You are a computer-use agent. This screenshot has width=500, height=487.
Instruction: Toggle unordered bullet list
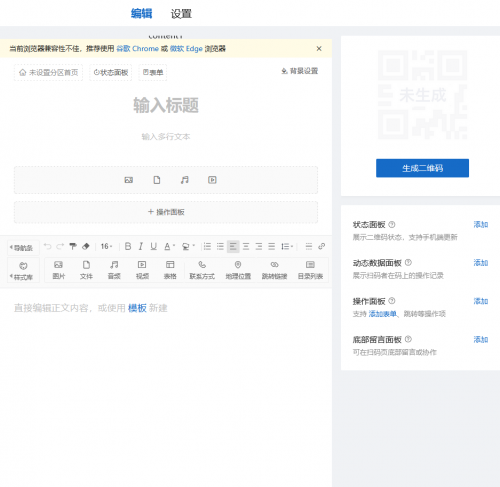(x=220, y=246)
